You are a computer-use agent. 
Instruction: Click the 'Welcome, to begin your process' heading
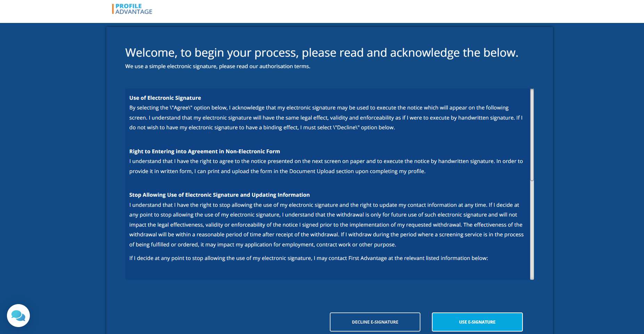tap(321, 53)
